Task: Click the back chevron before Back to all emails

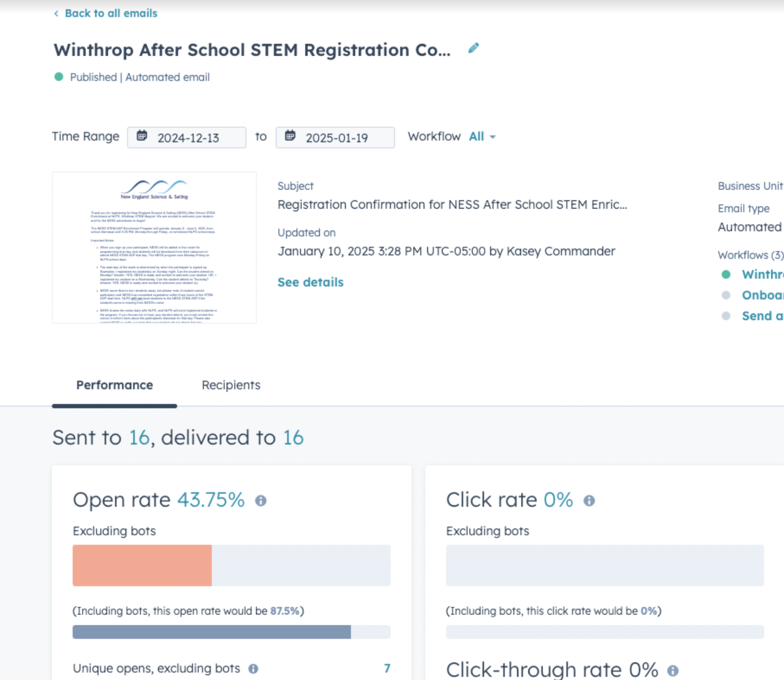Action: click(x=56, y=14)
